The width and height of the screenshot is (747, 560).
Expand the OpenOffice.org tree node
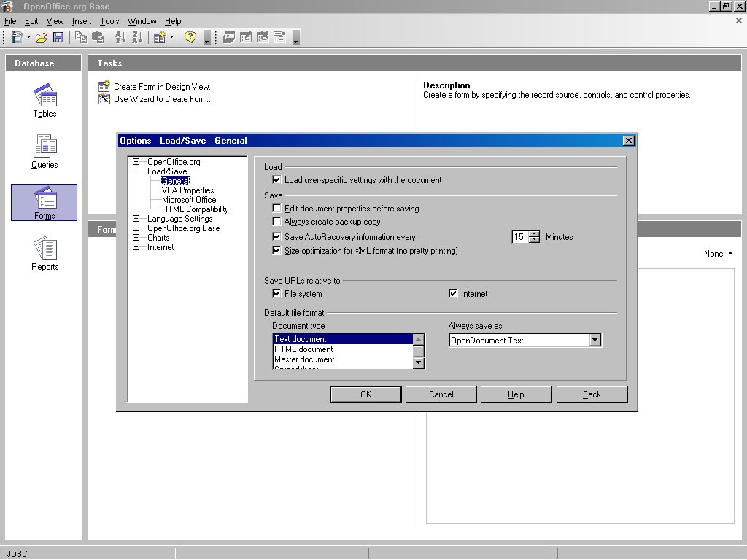click(136, 162)
